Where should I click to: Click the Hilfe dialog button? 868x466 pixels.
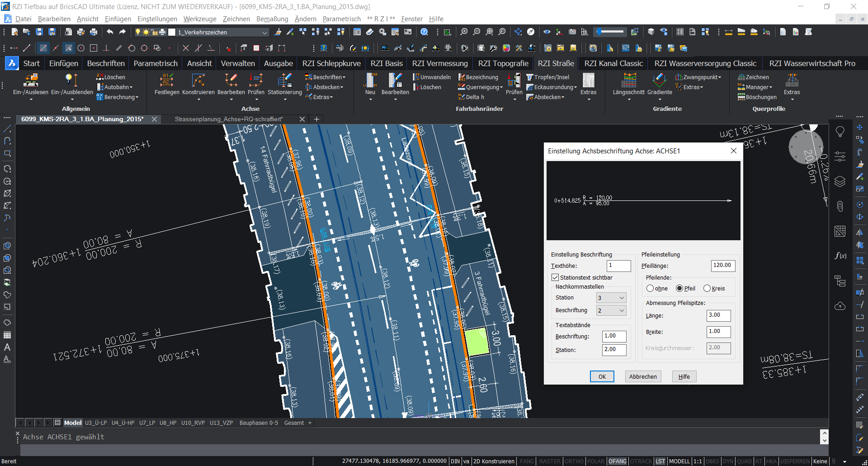click(x=684, y=376)
